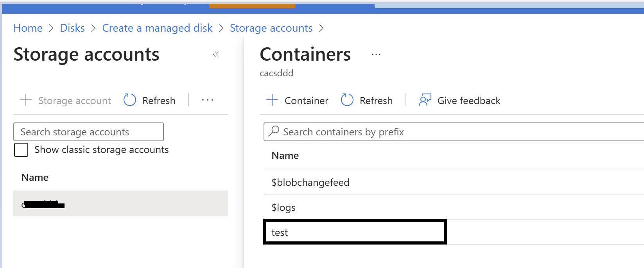This screenshot has height=268, width=644.
Task: Enable Show classic storage accounts checkbox
Action: tap(21, 150)
